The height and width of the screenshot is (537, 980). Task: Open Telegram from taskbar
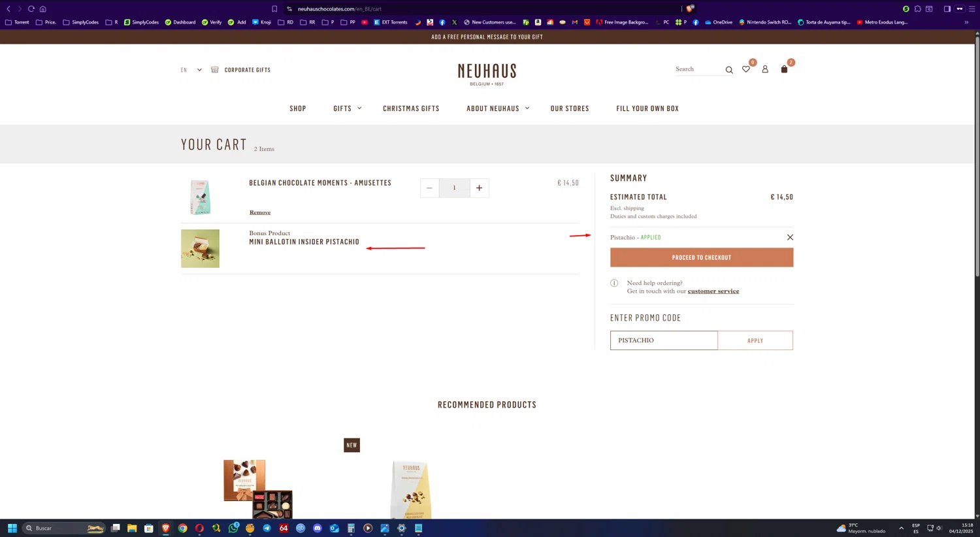click(267, 528)
